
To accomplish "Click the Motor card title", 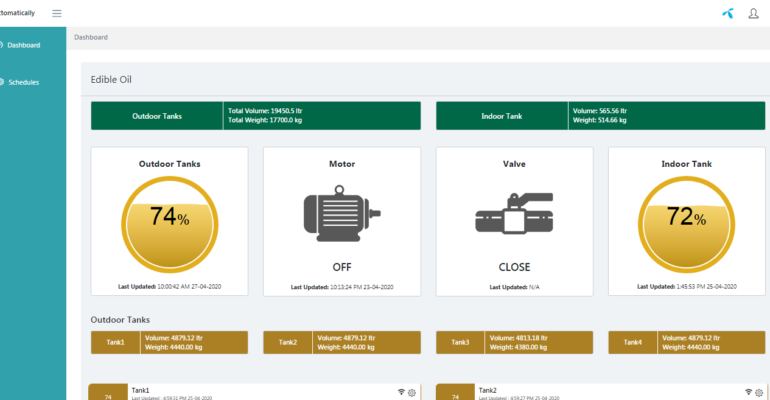I will [342, 164].
